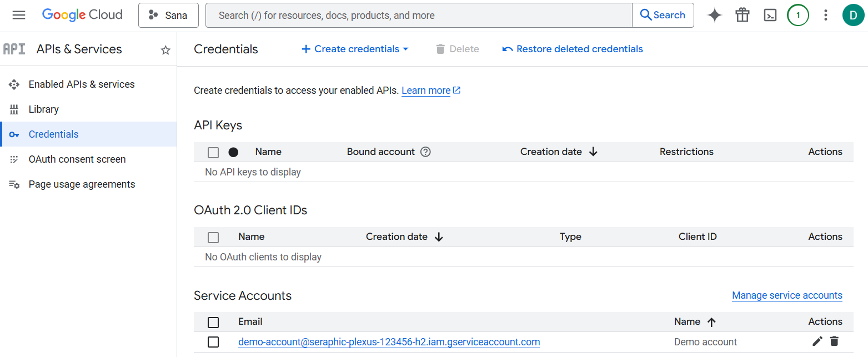Click the gift box free trial icon
The height and width of the screenshot is (357, 868).
tap(742, 15)
